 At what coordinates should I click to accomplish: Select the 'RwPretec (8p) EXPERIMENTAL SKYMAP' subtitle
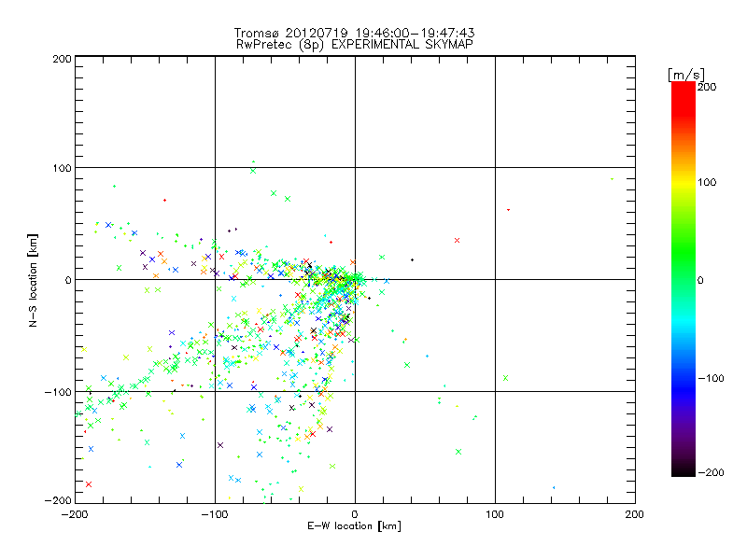[354, 45]
